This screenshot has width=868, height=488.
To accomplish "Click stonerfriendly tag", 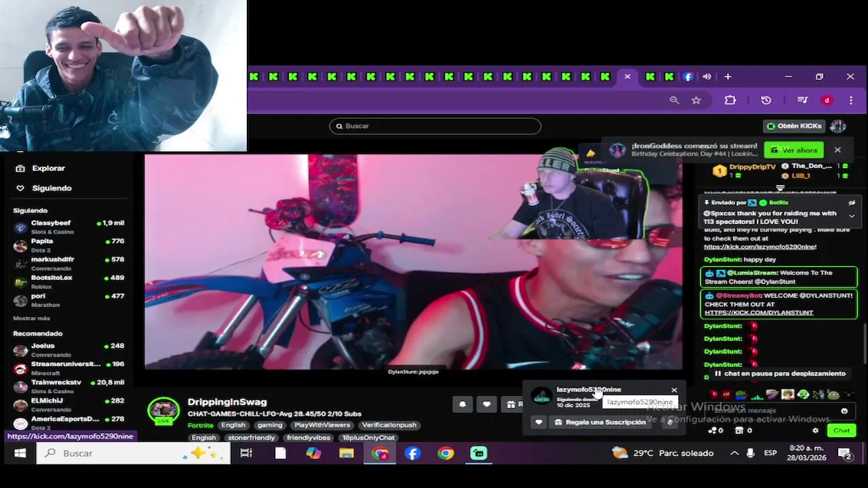I will pyautogui.click(x=251, y=438).
